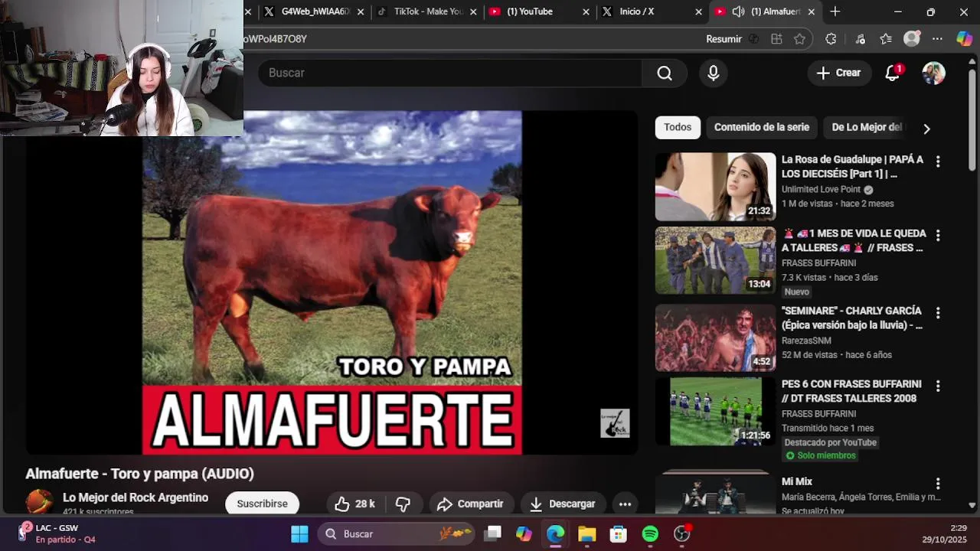Image resolution: width=980 pixels, height=551 pixels.
Task: Open more actions ellipsis below video
Action: click(625, 504)
